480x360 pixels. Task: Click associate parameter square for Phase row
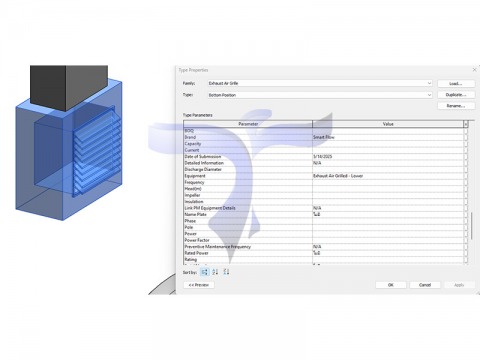tap(466, 221)
